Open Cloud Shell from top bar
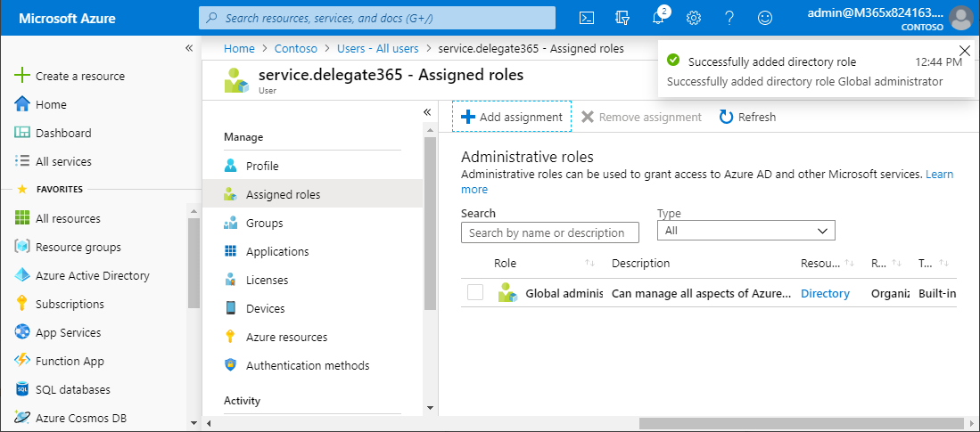Image resolution: width=980 pixels, height=432 pixels. 587,18
